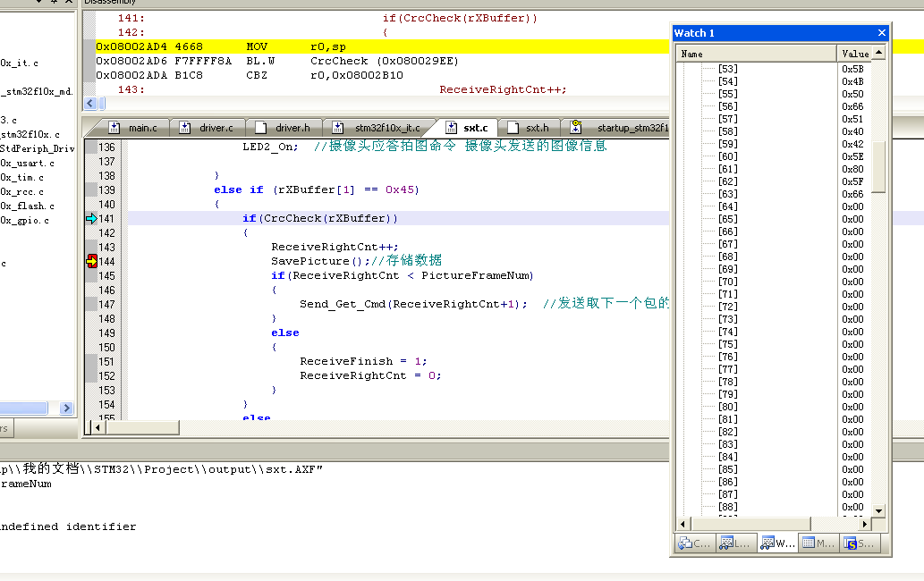Image resolution: width=924 pixels, height=581 pixels.
Task: Select the StdPeriph_Driv group in project tree
Action: [x=38, y=148]
